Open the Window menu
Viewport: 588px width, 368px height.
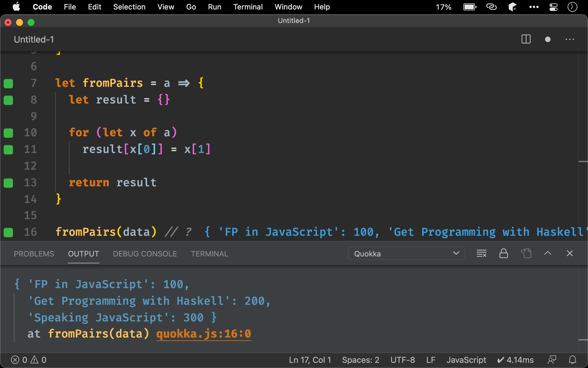[288, 7]
